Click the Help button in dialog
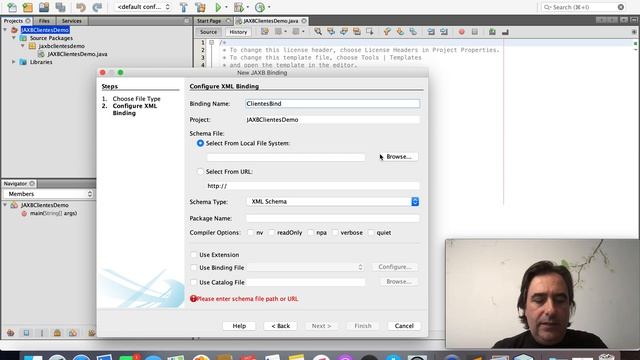 (239, 326)
